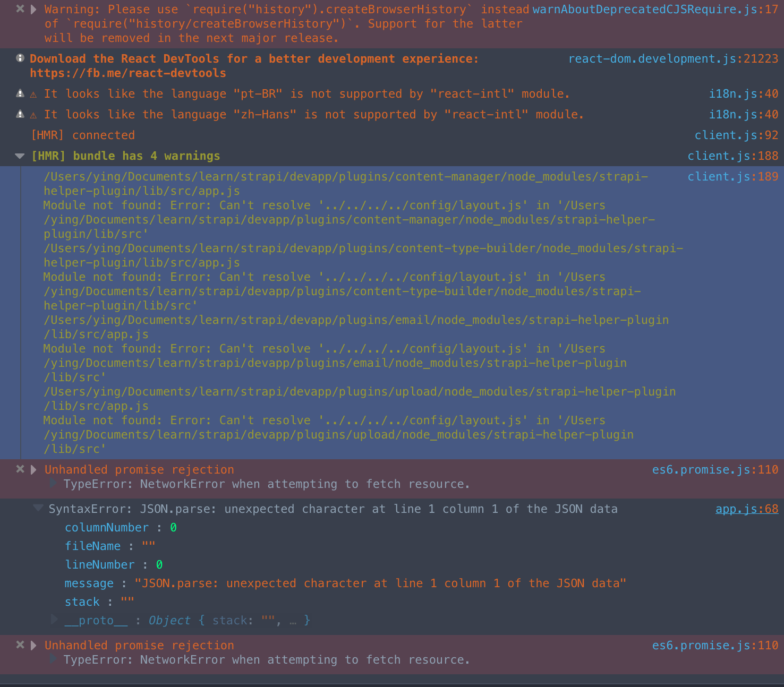784x687 pixels.
Task: Open the i18n.js:40 link on the pt-BR row
Action: 744,94
